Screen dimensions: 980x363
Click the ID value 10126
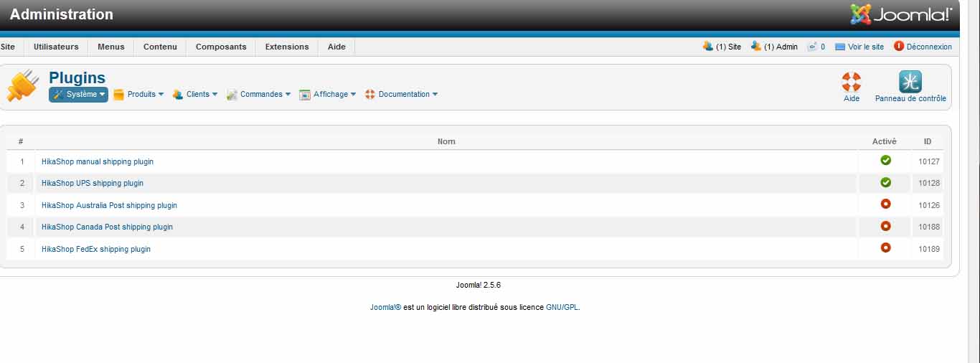coord(929,206)
